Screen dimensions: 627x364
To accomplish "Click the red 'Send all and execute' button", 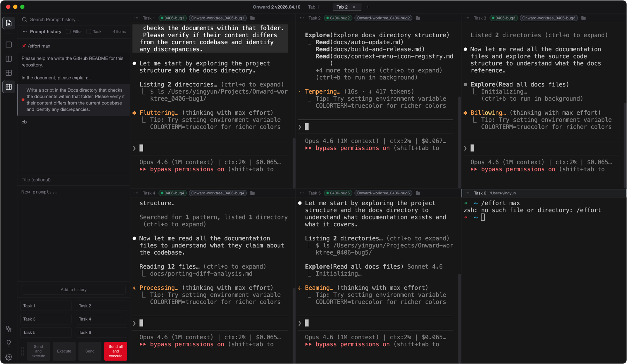I will pyautogui.click(x=115, y=351).
